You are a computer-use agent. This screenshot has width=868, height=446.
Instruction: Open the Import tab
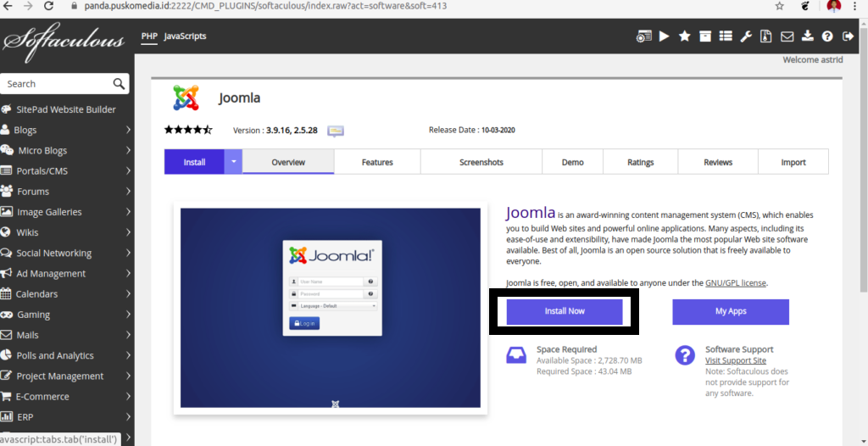pyautogui.click(x=793, y=162)
